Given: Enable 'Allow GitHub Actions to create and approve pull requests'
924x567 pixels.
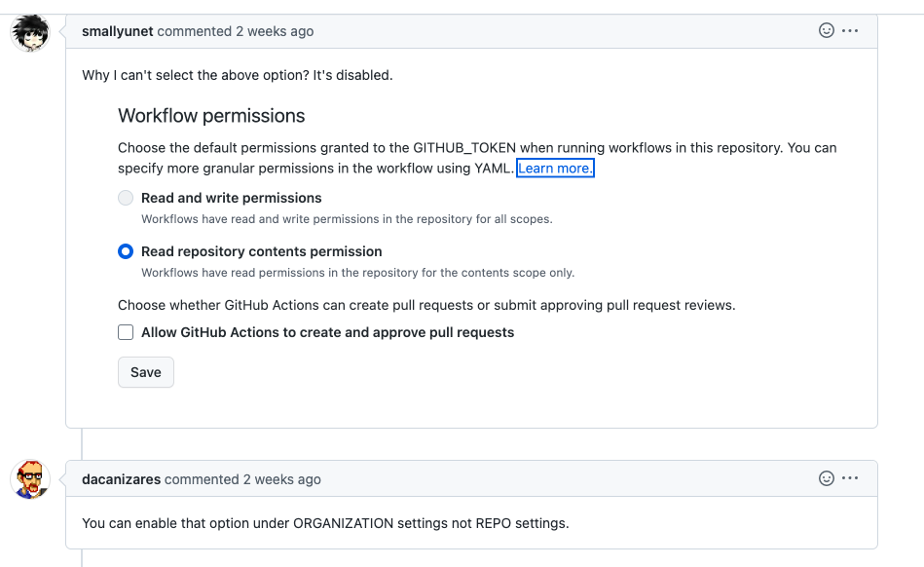Looking at the screenshot, I should (x=125, y=331).
